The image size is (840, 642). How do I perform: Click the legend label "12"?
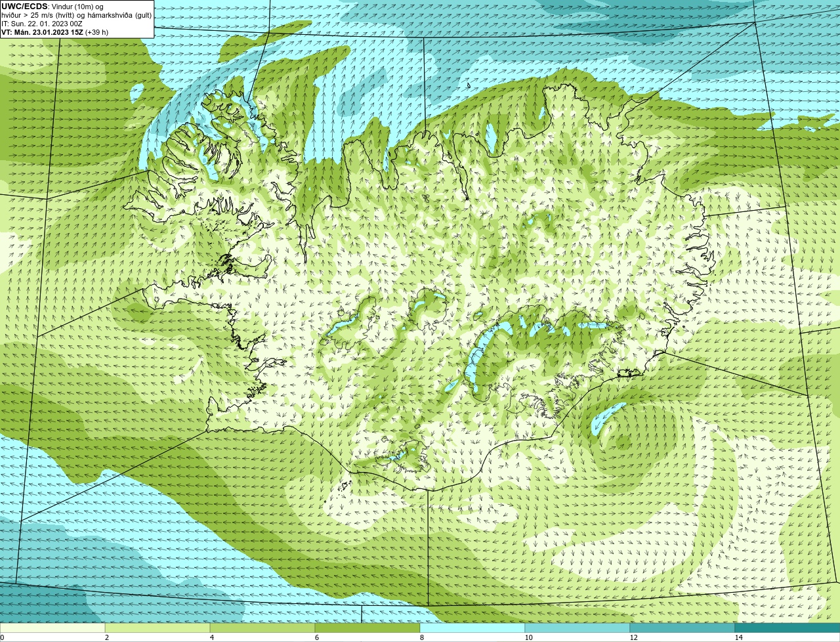pyautogui.click(x=633, y=637)
